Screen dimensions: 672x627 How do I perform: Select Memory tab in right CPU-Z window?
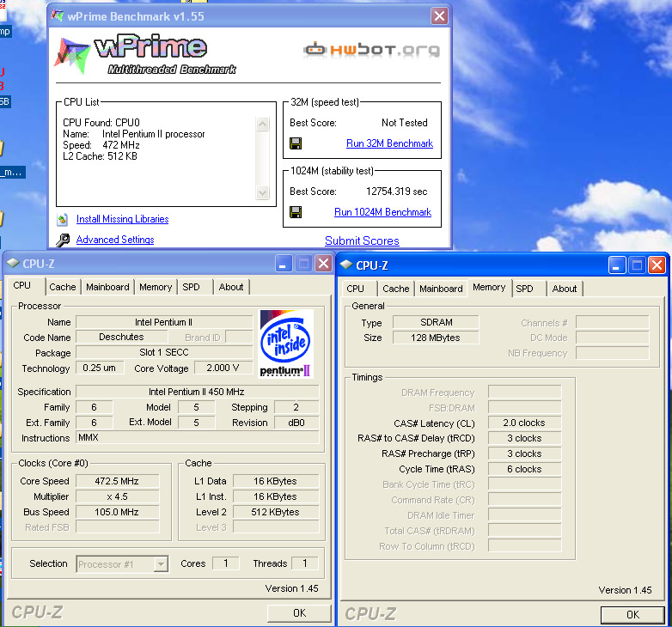click(x=489, y=288)
